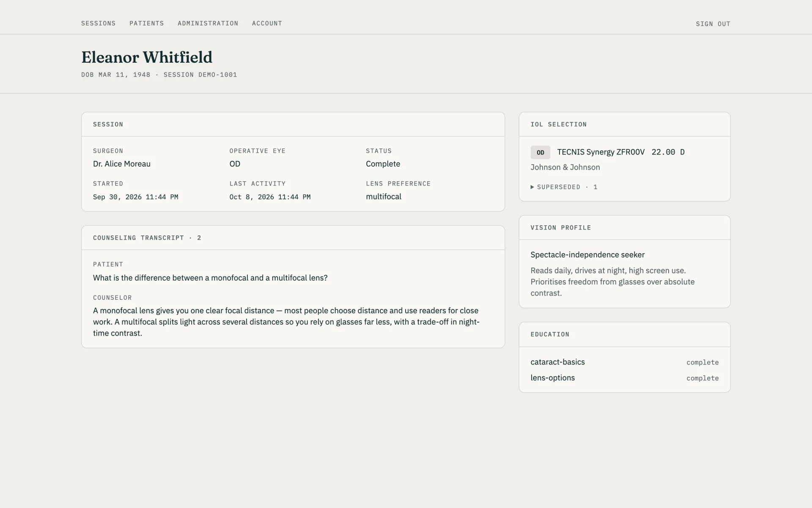Click the surgeon name Dr. Alice Moreau
Image resolution: width=812 pixels, height=508 pixels.
tap(122, 164)
